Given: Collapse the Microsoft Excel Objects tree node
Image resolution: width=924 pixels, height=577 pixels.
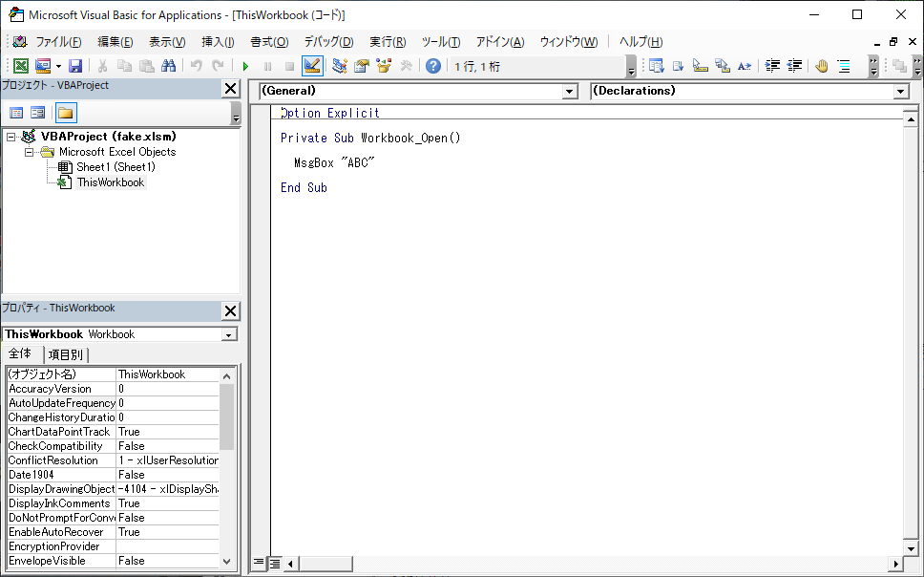Looking at the screenshot, I should click(x=29, y=152).
